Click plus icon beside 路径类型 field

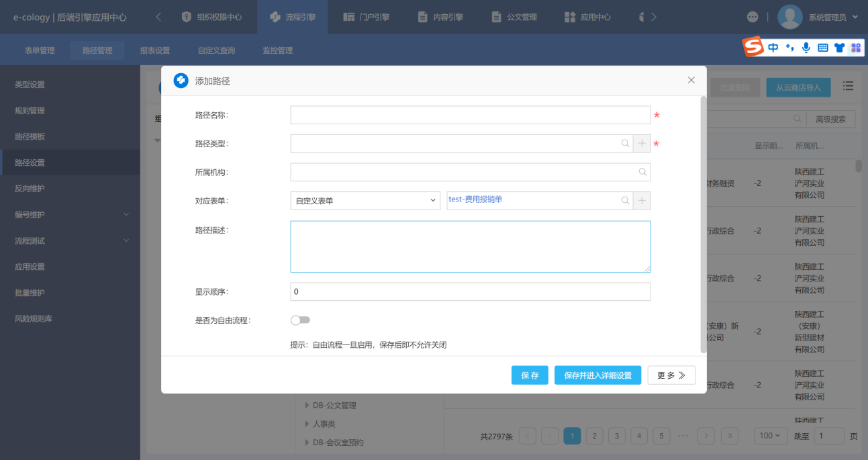point(642,144)
